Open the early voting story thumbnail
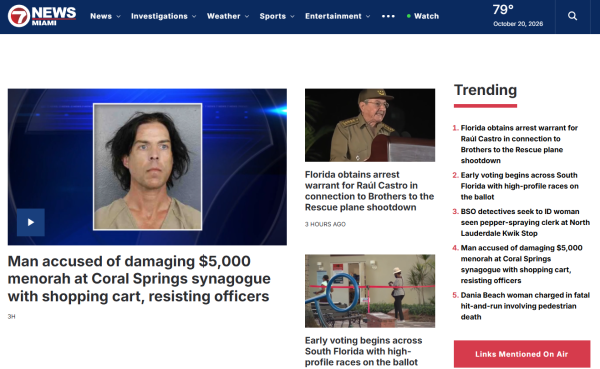This screenshot has width=600, height=369. click(x=370, y=291)
